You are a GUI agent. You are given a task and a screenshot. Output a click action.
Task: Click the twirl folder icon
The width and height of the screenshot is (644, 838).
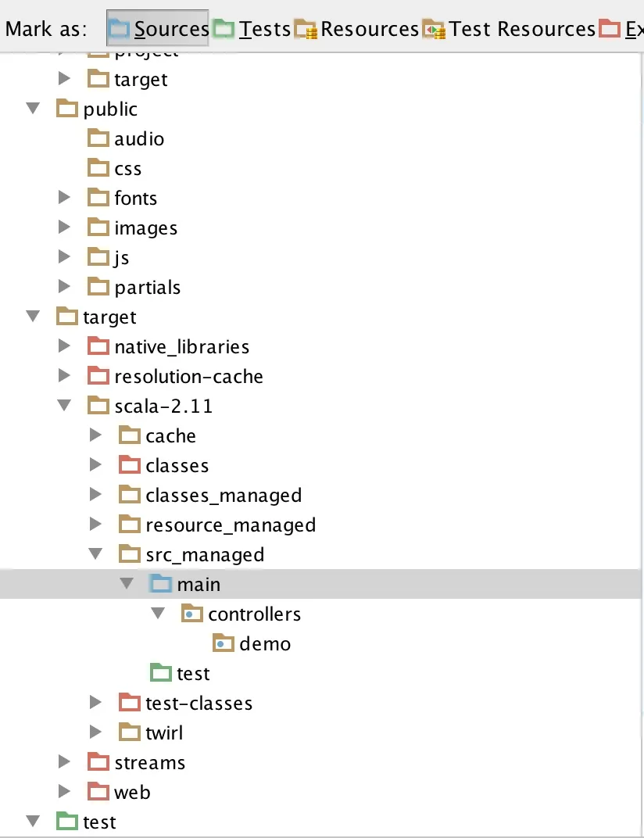click(130, 732)
